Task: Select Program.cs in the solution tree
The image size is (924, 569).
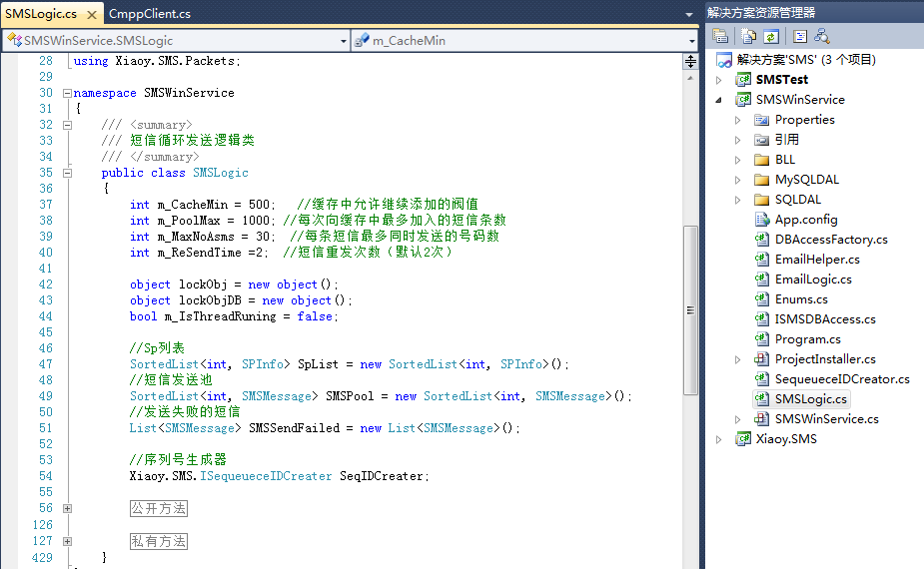Action: (x=807, y=339)
